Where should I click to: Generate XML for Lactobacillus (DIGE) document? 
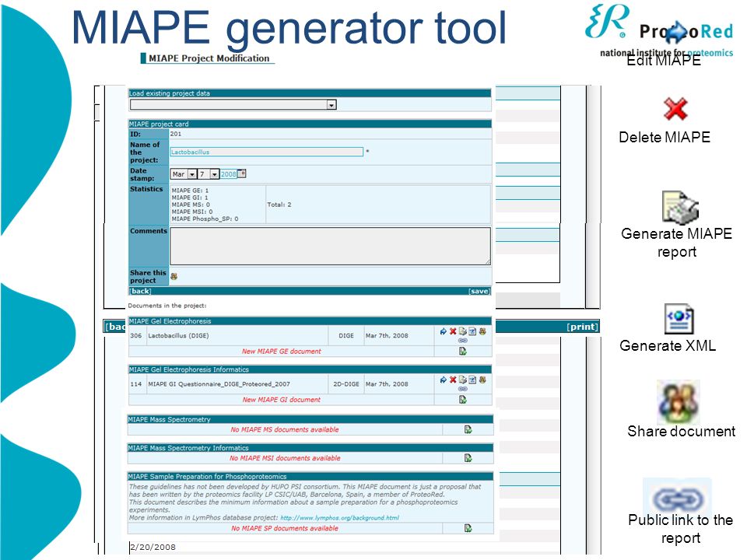tap(472, 331)
